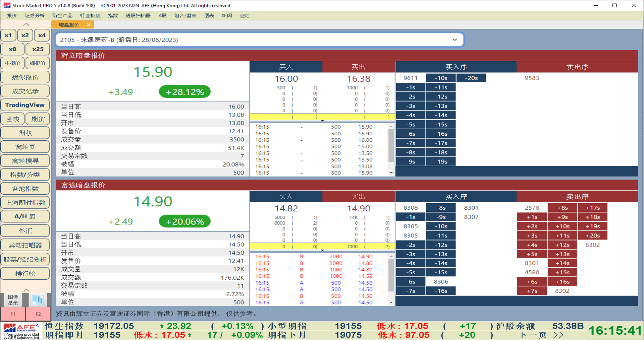644x340 pixels.
Task: Open 中报价 view
Action: (12, 63)
